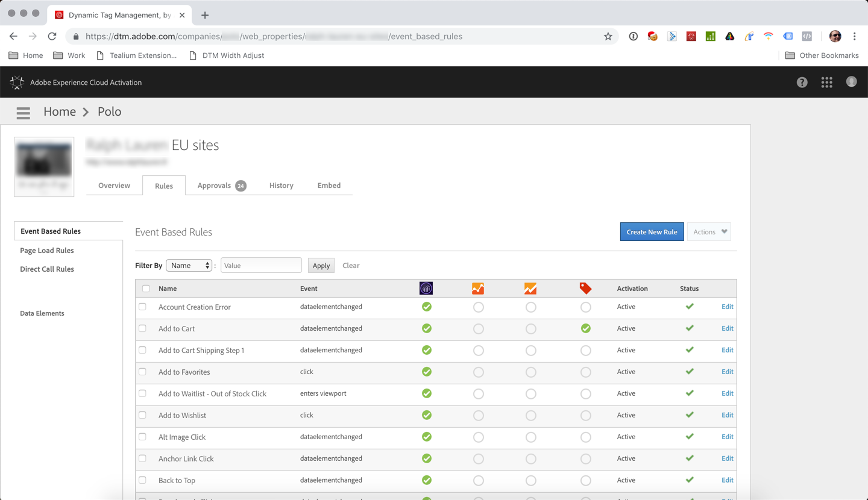
Task: Check the Alt Image Click rule
Action: (143, 437)
